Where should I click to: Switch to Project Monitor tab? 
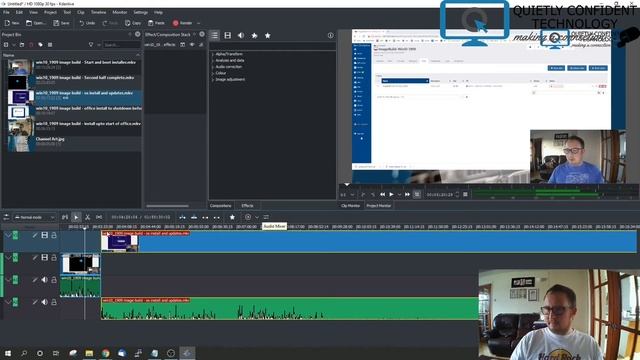tap(378, 206)
